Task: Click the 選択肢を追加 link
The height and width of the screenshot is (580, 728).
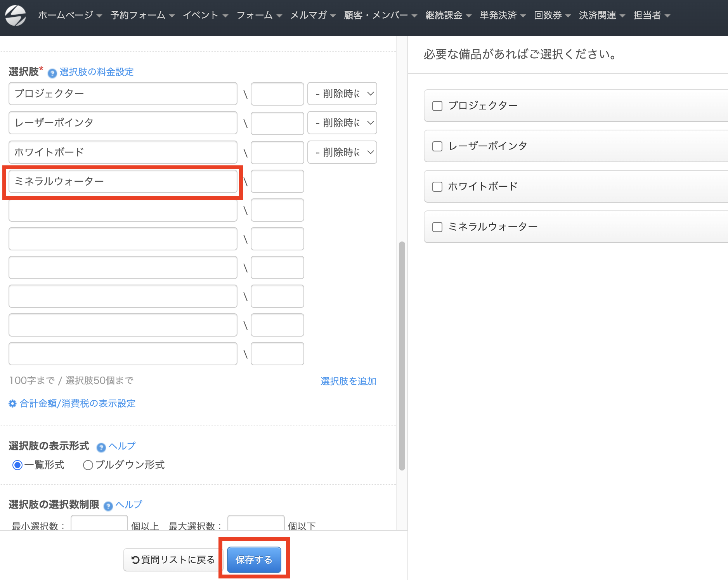Action: tap(348, 381)
